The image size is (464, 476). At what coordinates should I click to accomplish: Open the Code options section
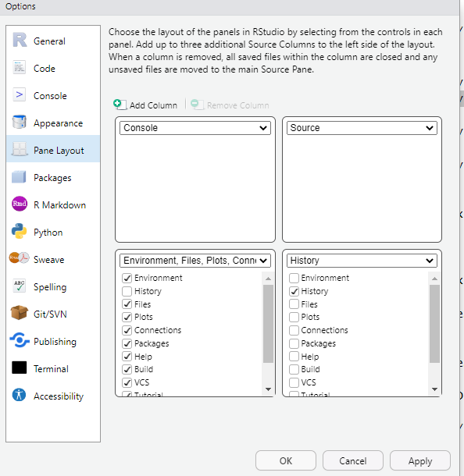click(x=53, y=68)
